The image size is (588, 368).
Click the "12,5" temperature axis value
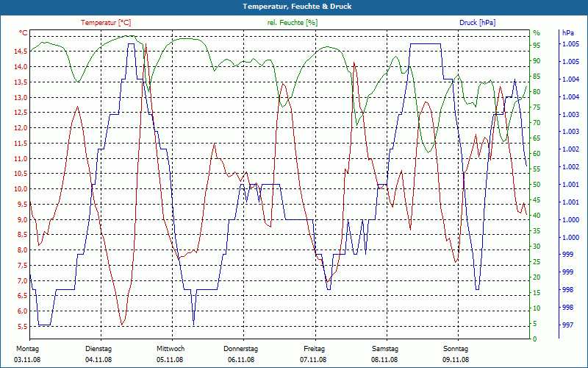21,113
